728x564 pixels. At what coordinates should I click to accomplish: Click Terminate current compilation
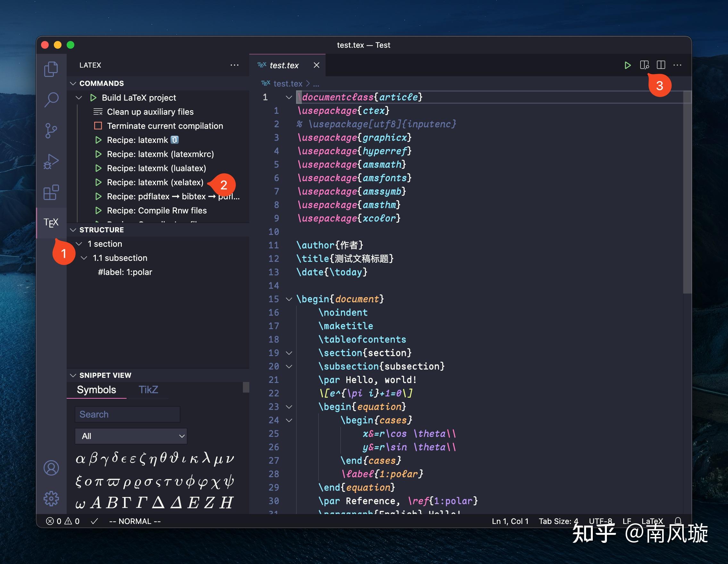coord(165,126)
